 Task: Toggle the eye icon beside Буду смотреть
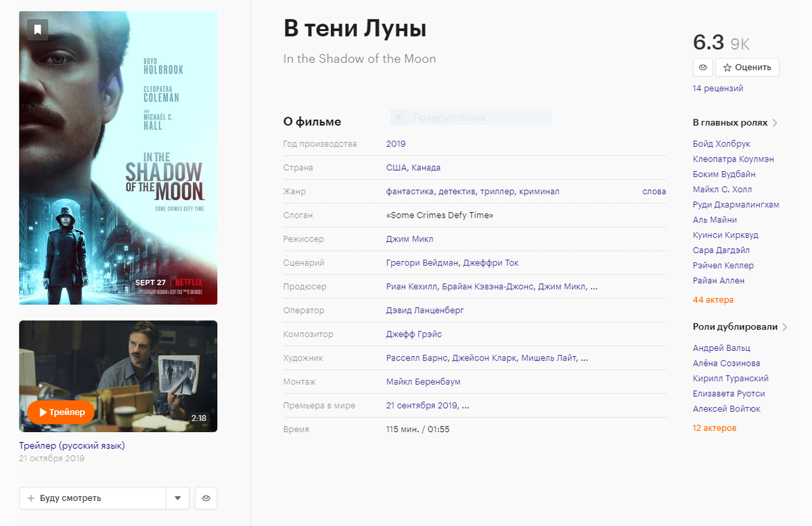tap(206, 498)
